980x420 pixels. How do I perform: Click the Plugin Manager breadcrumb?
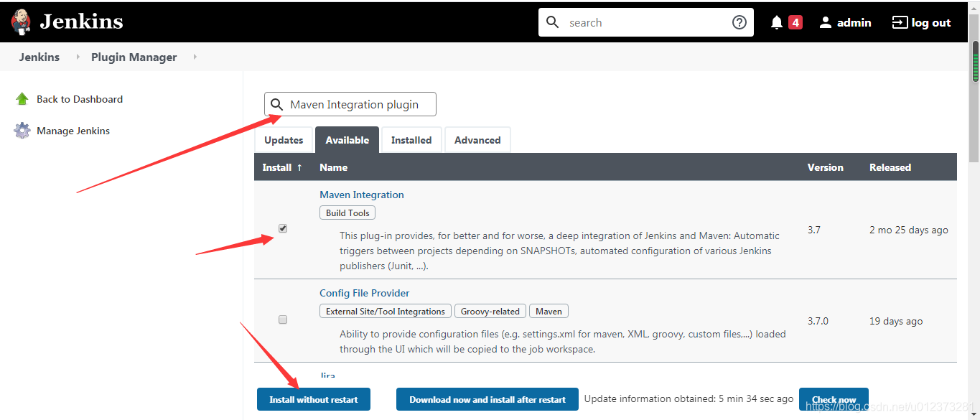[x=134, y=57]
